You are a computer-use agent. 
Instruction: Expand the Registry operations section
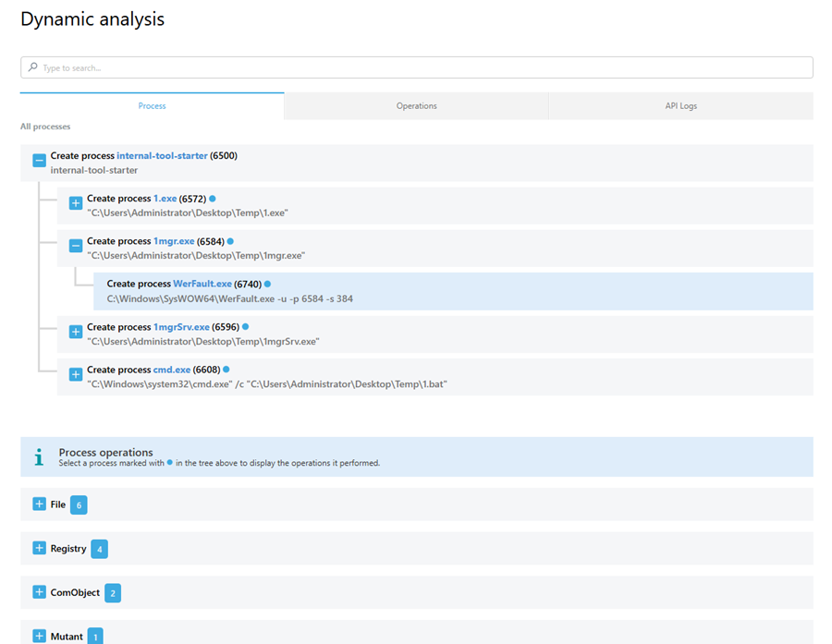[39, 548]
